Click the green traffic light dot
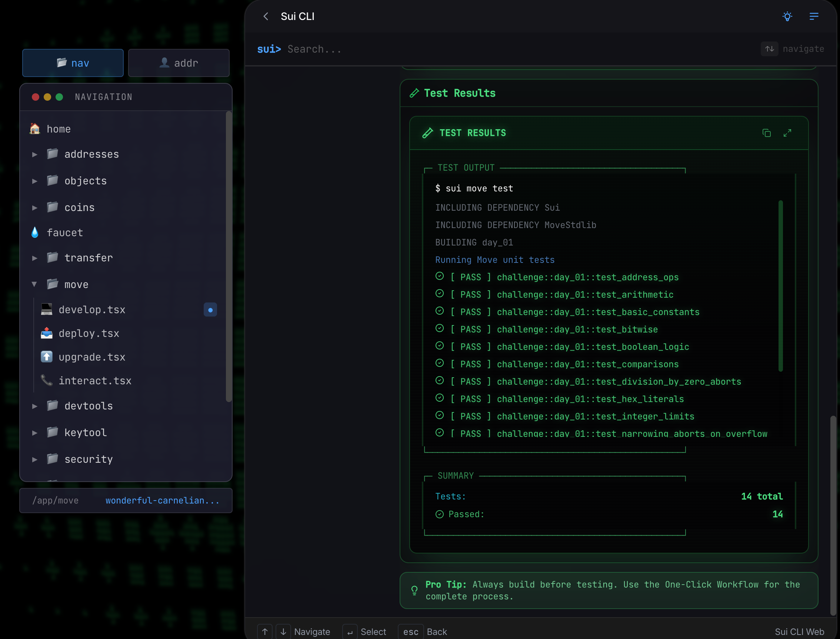Viewport: 840px width, 639px height. coord(59,97)
